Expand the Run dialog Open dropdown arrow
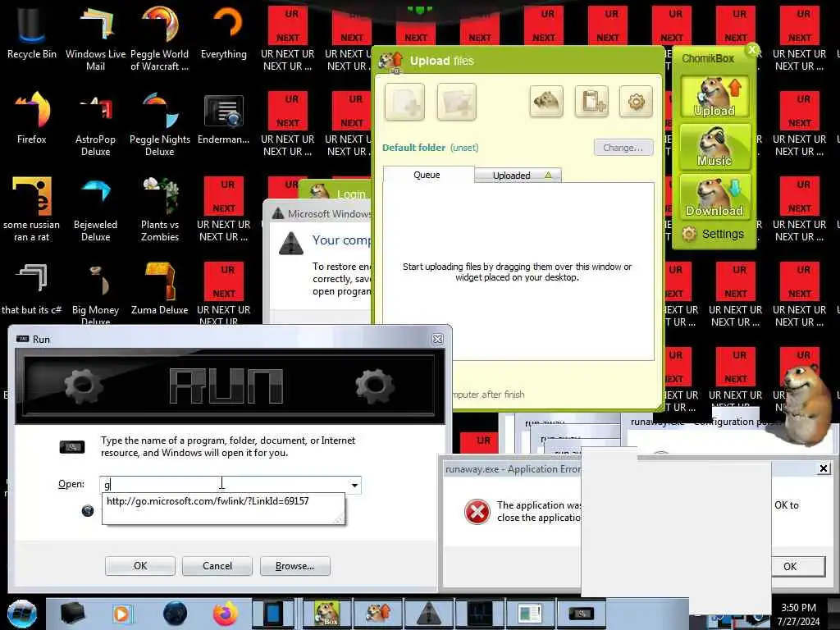The image size is (840, 630). tap(354, 486)
